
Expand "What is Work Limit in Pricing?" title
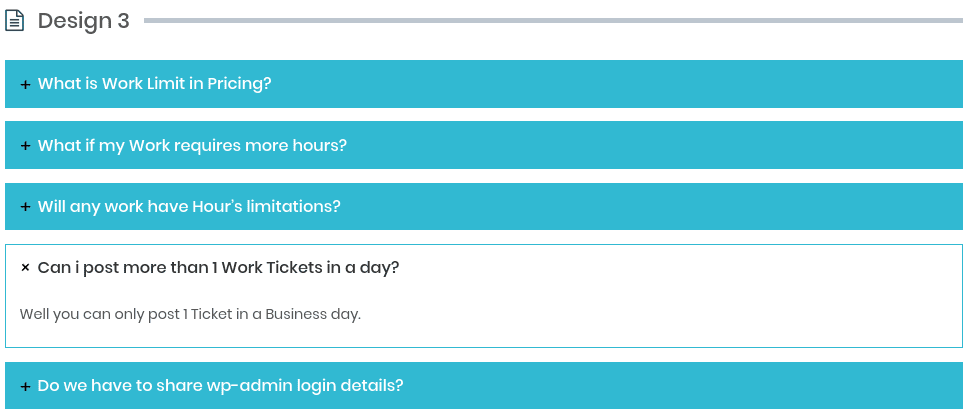154,84
